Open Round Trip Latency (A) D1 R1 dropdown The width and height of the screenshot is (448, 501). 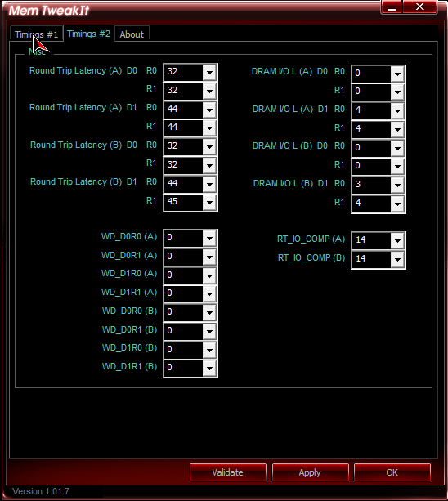[x=209, y=128]
